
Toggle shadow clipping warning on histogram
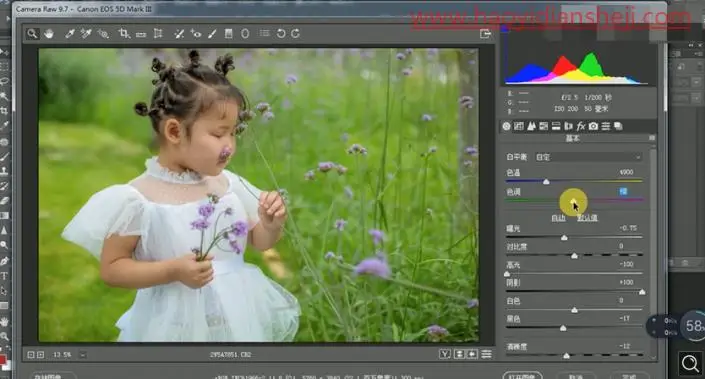pos(505,29)
